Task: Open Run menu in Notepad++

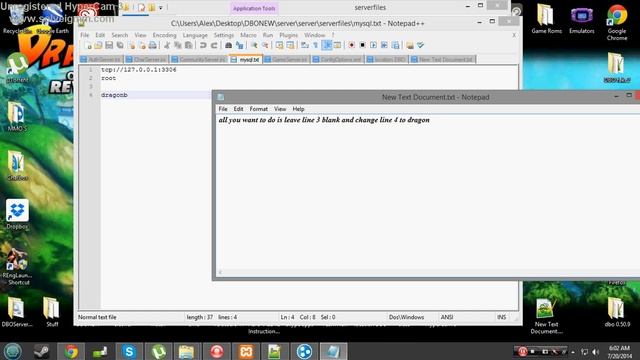Action: pos(268,35)
